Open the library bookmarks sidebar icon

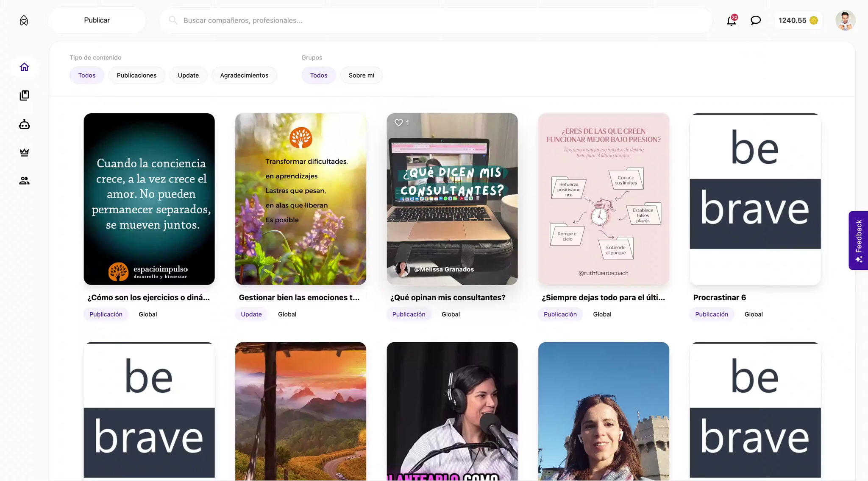[24, 95]
